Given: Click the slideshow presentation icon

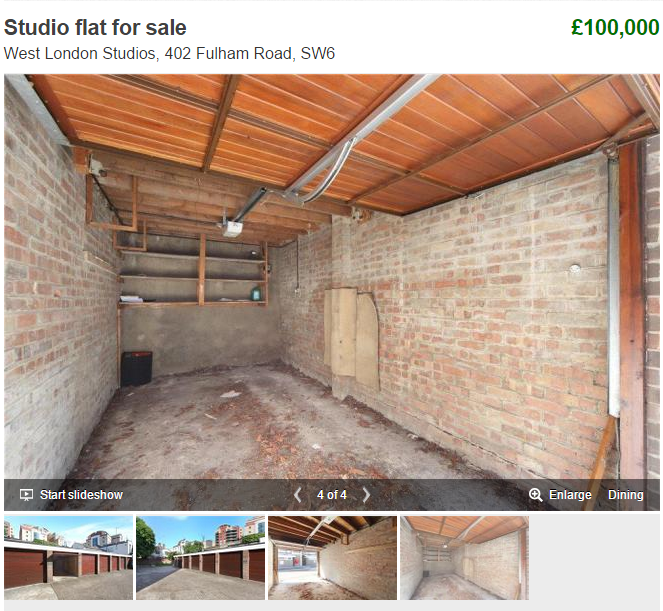Looking at the screenshot, I should 27,495.
